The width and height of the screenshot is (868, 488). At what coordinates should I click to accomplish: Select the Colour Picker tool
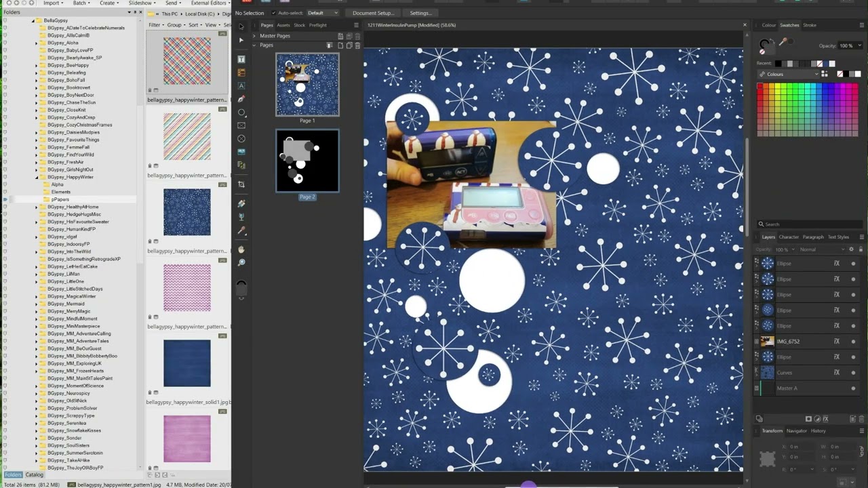(x=241, y=230)
